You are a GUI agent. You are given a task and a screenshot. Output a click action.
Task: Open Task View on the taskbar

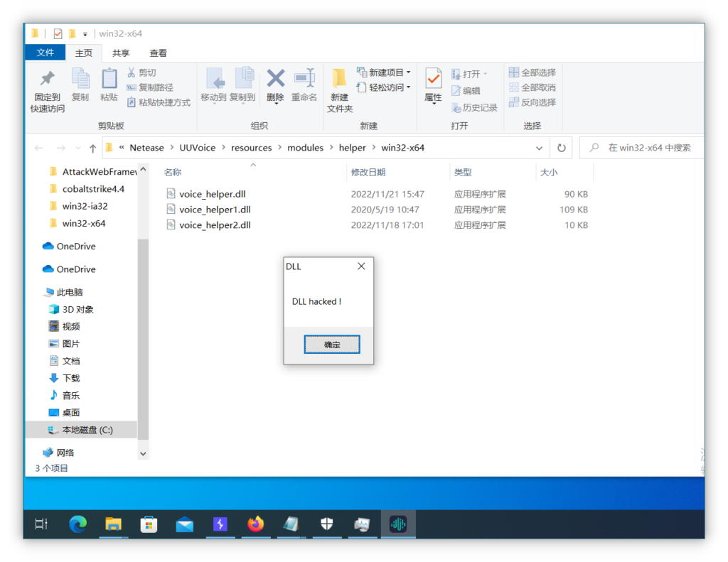pyautogui.click(x=41, y=524)
